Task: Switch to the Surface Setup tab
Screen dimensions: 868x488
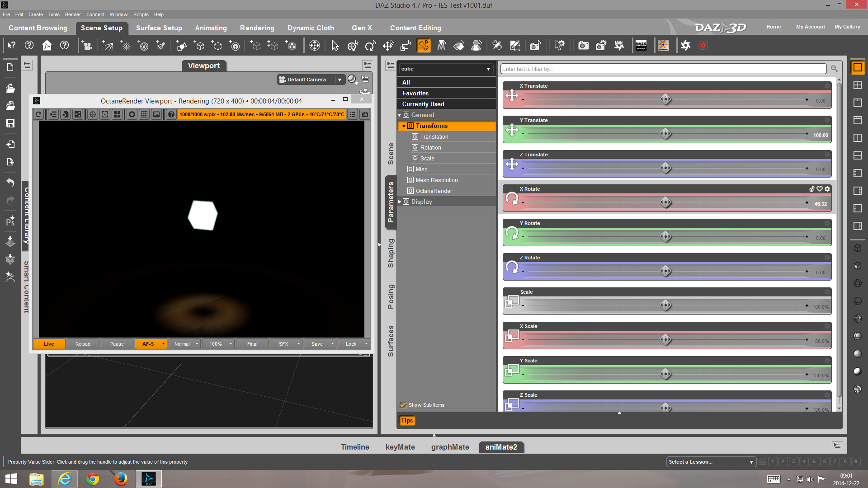Action: pyautogui.click(x=159, y=28)
